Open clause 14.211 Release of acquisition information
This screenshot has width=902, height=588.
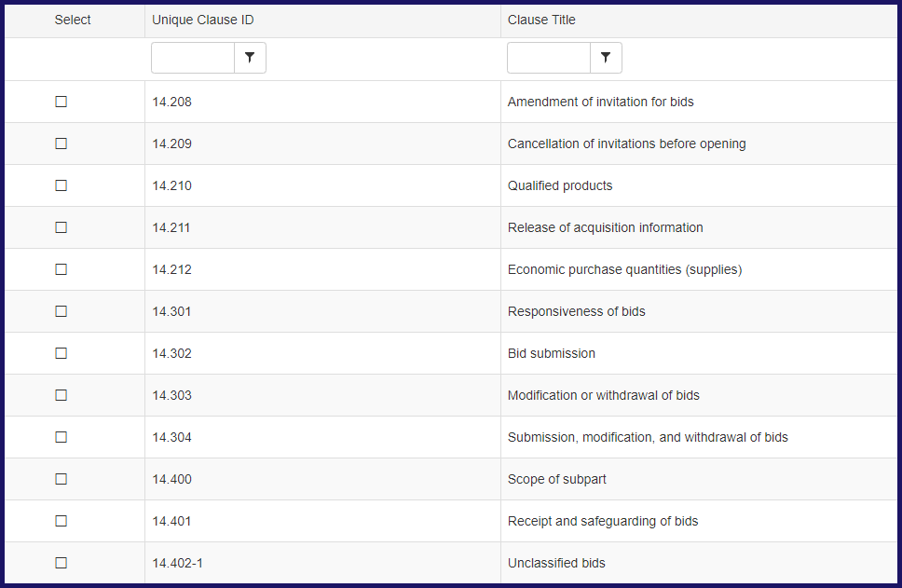tap(605, 226)
